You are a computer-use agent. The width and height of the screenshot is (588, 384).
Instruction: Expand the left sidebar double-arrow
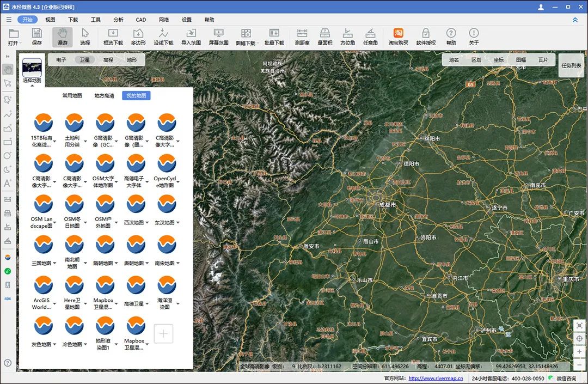click(8, 56)
